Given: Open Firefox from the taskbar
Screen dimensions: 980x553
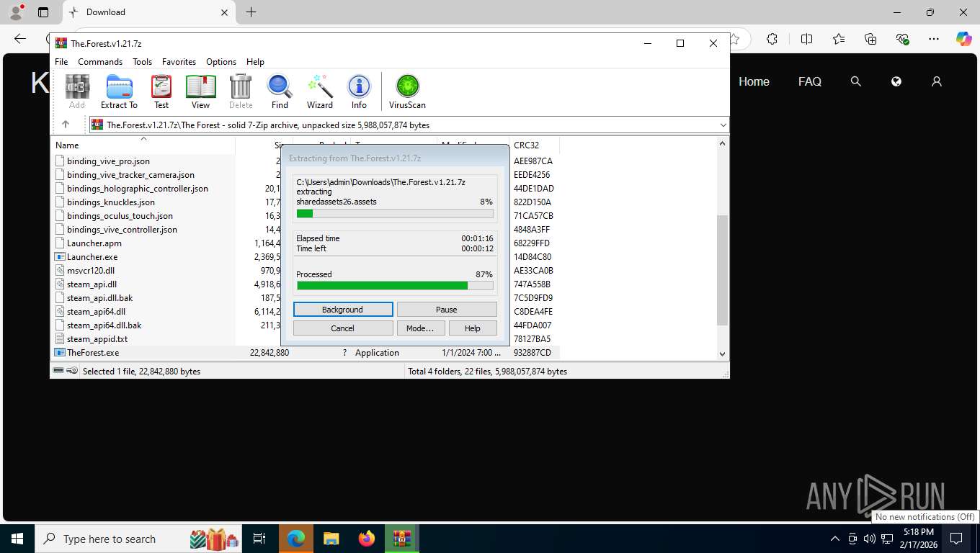Looking at the screenshot, I should click(x=367, y=539).
